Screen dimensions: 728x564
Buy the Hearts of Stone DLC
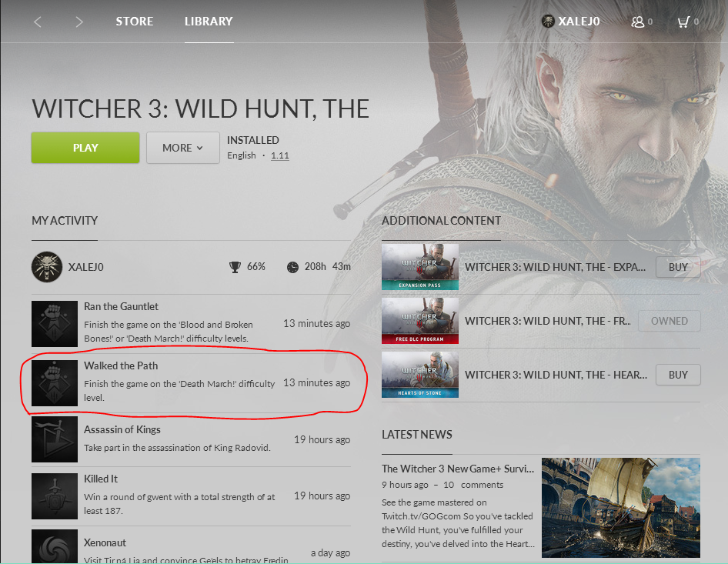click(678, 375)
